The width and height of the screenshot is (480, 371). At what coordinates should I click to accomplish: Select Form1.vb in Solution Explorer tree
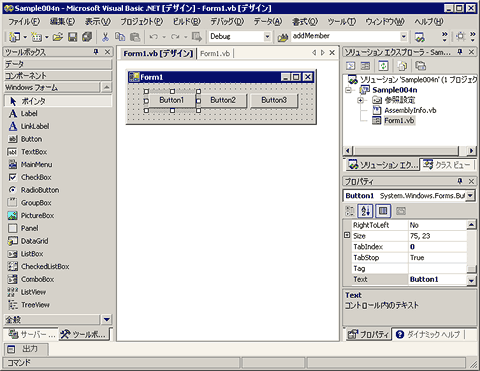point(399,120)
